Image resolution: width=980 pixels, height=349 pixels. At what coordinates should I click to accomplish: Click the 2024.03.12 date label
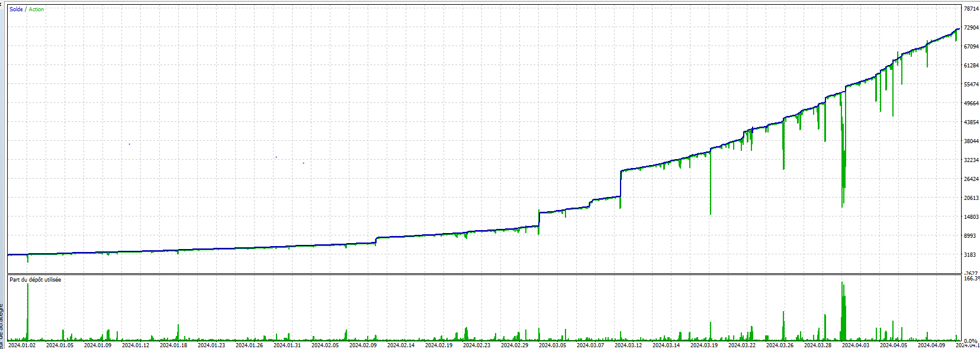point(628,345)
